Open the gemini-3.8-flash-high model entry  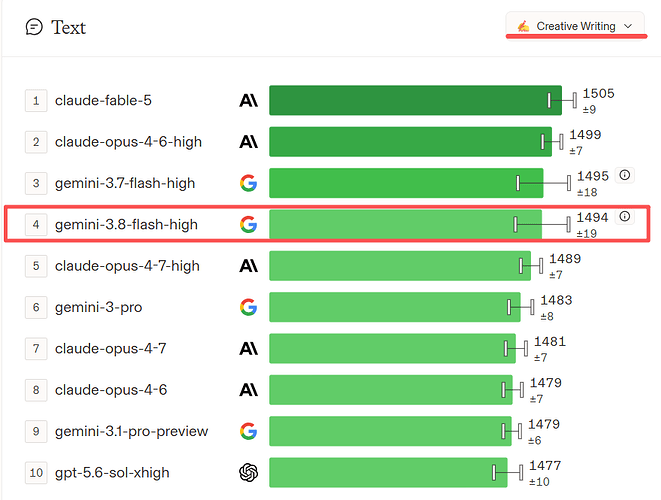tap(126, 224)
